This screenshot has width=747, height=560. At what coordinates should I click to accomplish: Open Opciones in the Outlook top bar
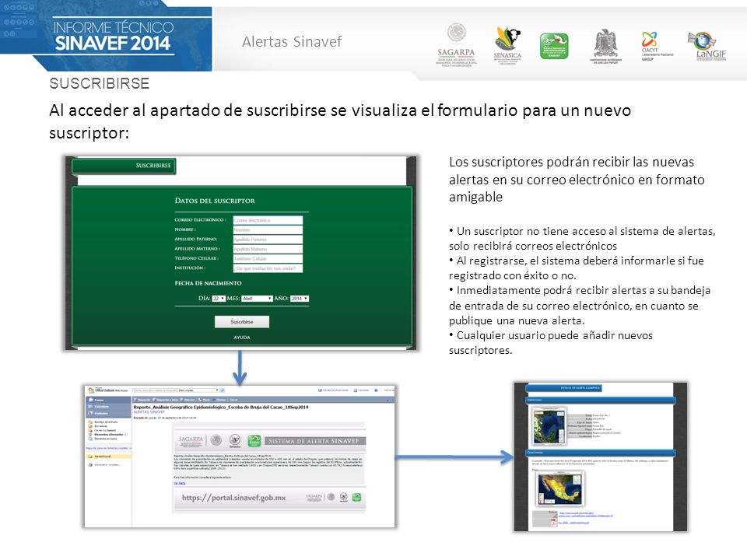click(362, 390)
